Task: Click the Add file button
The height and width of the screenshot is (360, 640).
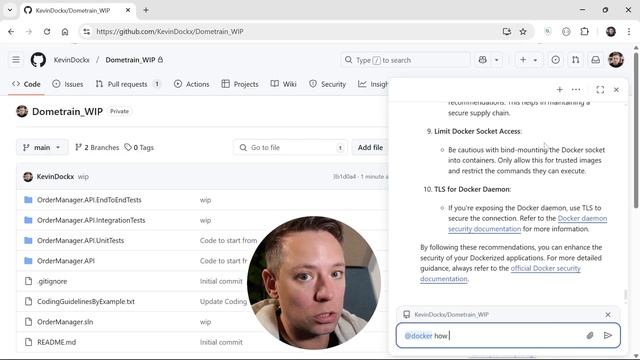Action: click(370, 147)
